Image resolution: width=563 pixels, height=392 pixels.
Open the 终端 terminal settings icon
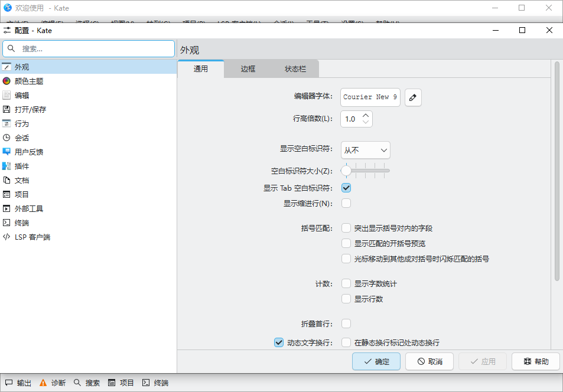coord(6,223)
